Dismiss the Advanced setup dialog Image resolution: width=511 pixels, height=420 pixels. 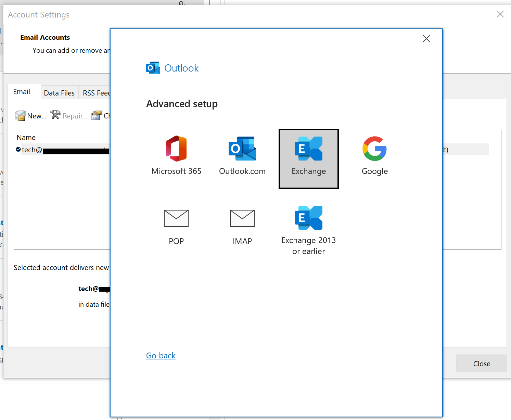click(426, 39)
